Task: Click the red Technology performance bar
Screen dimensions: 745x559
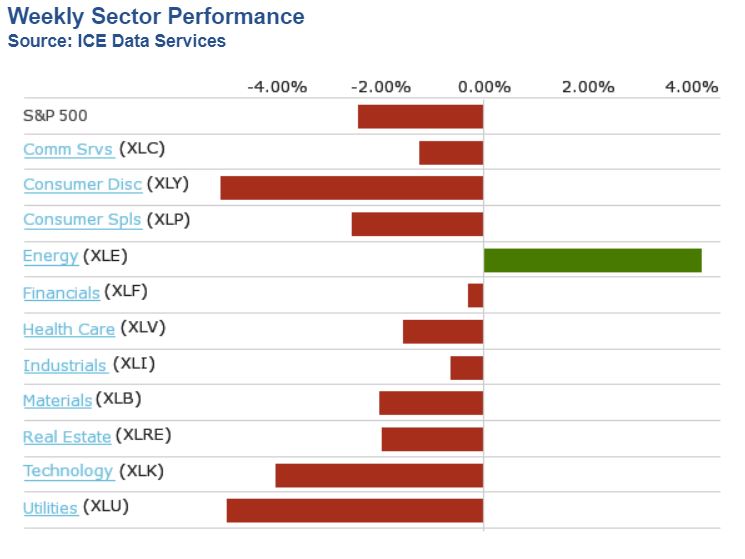Action: (x=379, y=475)
